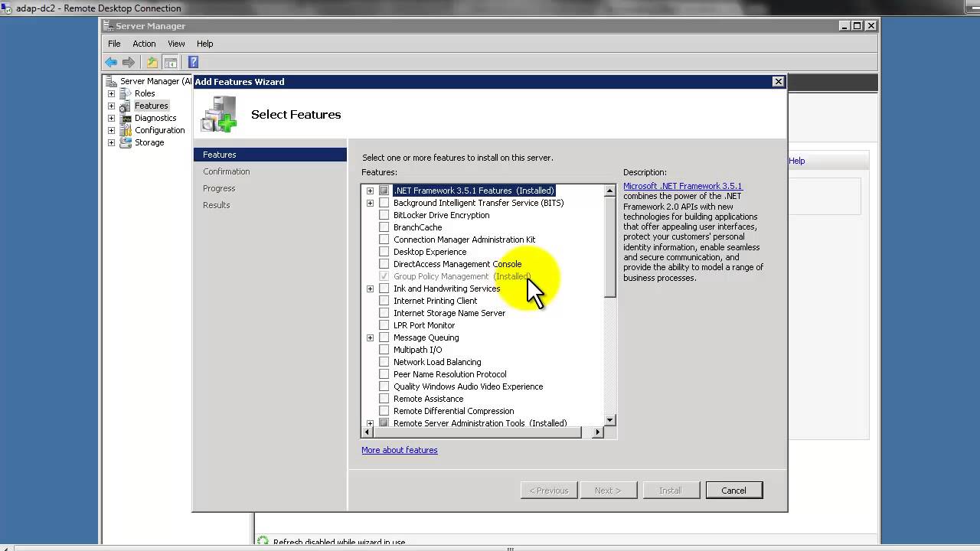Viewport: 980px width, 551px height.
Task: Click the Remote Desktop Connection title icon
Action: pyautogui.click(x=7, y=8)
